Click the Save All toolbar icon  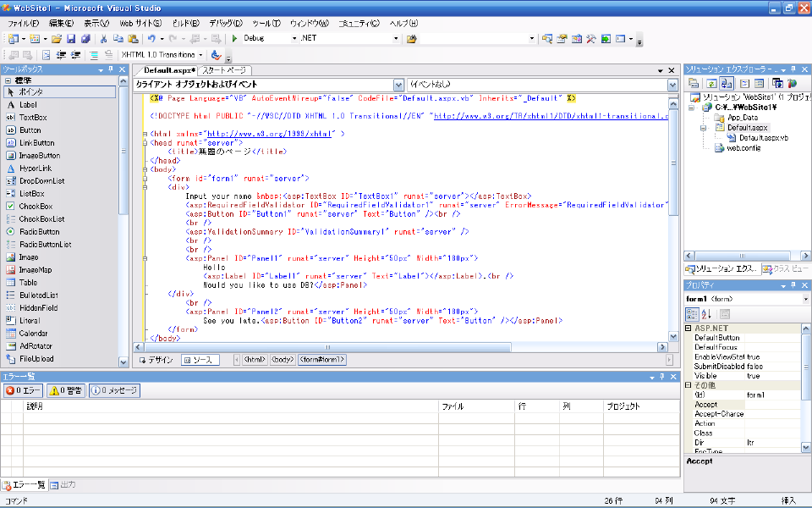click(x=85, y=39)
